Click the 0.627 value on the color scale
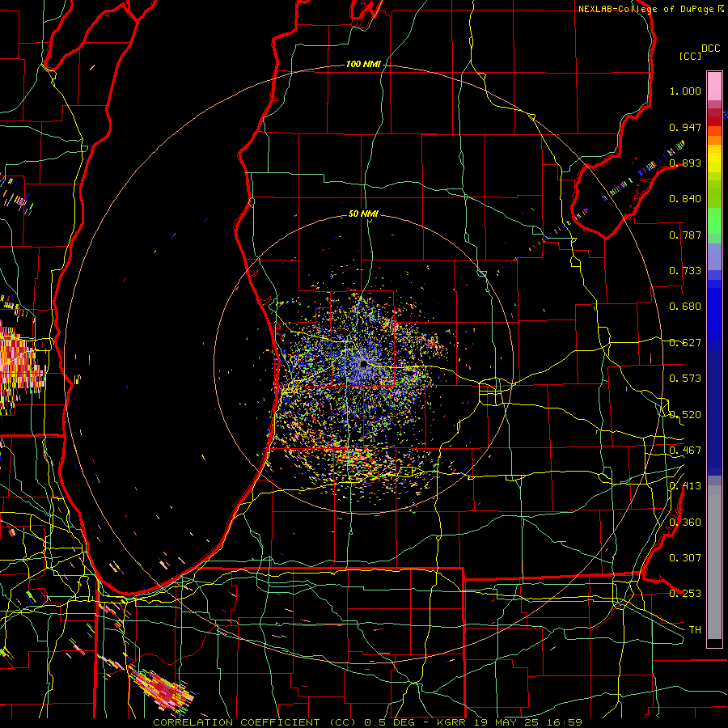Screen dimensions: 728x728 685,343
